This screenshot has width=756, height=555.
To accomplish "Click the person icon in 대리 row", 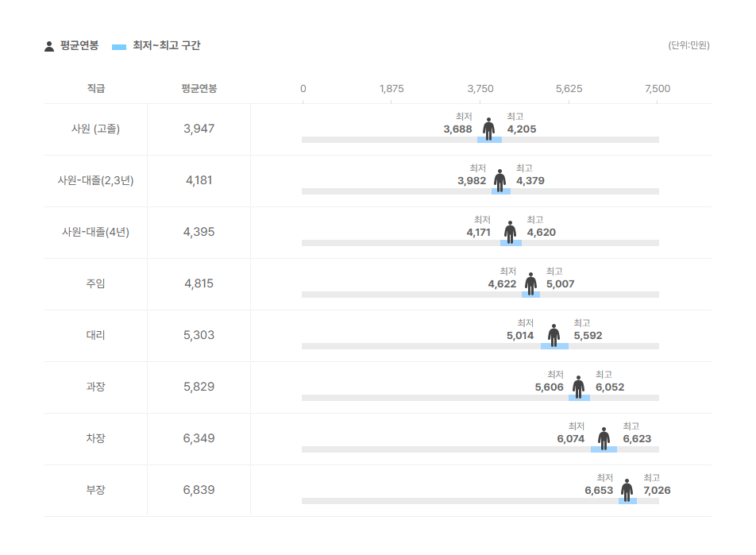I will tap(554, 335).
